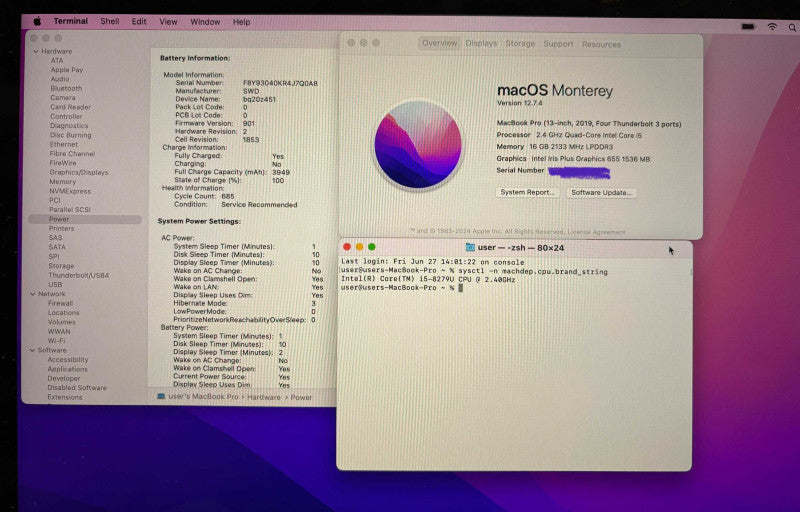The image size is (800, 512).
Task: Select FireWire in the sidebar
Action: click(x=63, y=163)
